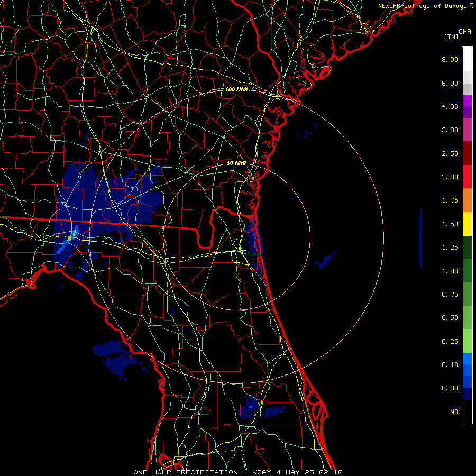Click the green-yellow heaviest precipitation cell
The height and width of the screenshot is (476, 476).
pos(70,239)
